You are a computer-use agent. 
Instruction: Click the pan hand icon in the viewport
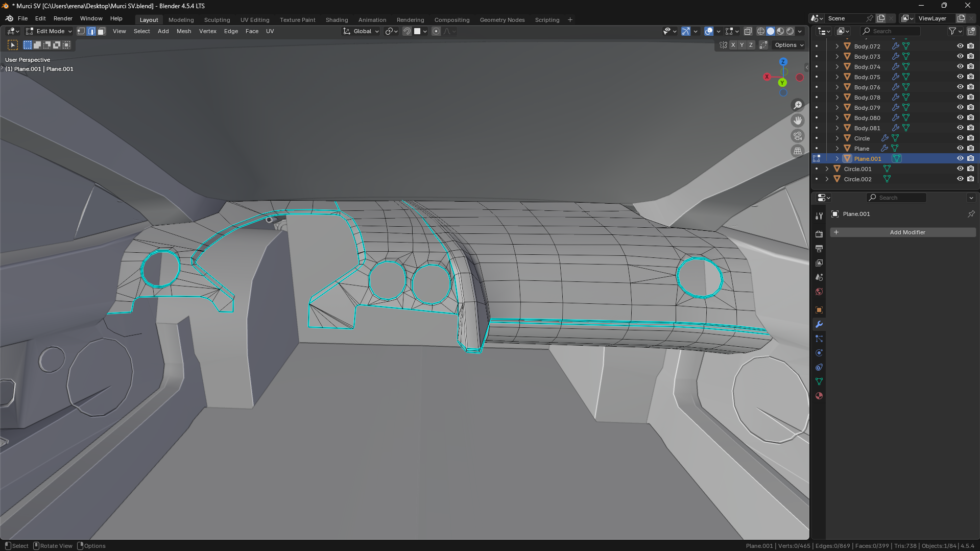point(797,121)
